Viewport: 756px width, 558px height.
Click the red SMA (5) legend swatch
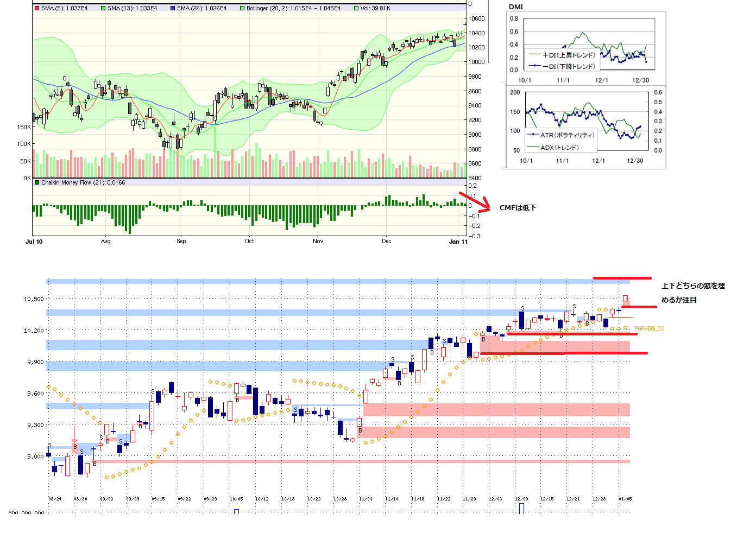[37, 9]
